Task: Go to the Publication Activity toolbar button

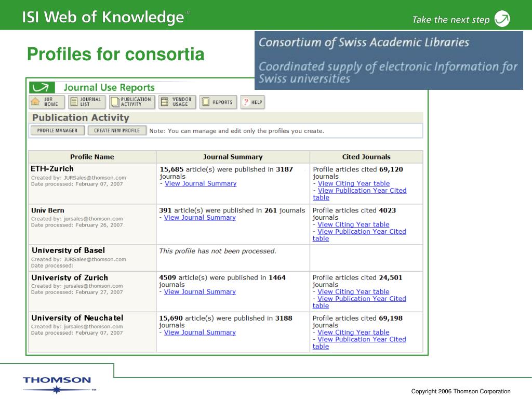Action: (x=131, y=102)
